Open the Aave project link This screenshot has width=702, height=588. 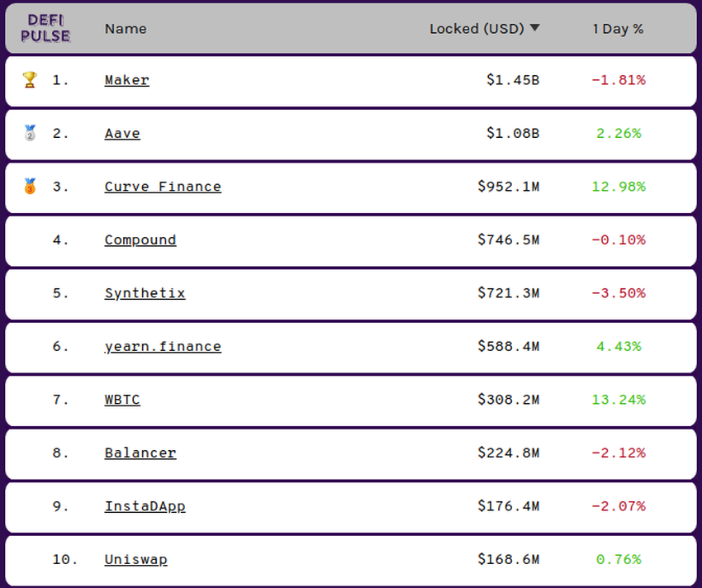pyautogui.click(x=122, y=133)
